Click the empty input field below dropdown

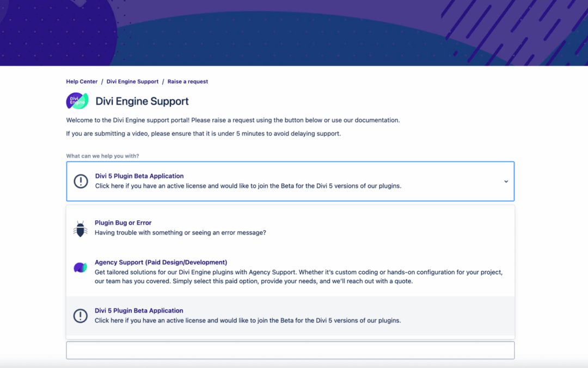(x=290, y=351)
